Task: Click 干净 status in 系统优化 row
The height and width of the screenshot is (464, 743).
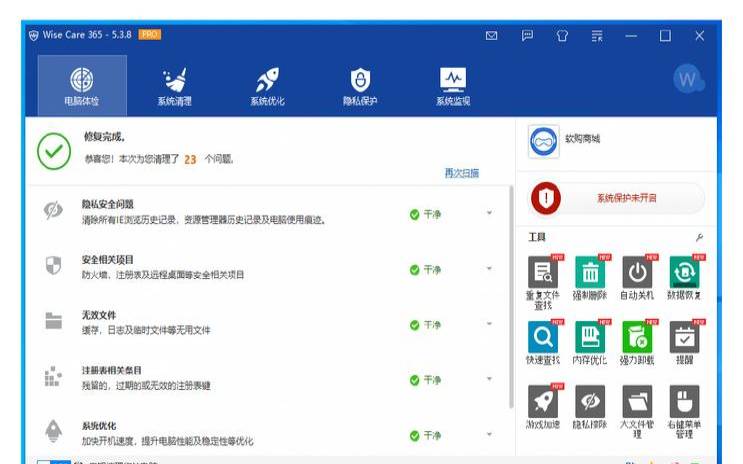Action: 426,436
